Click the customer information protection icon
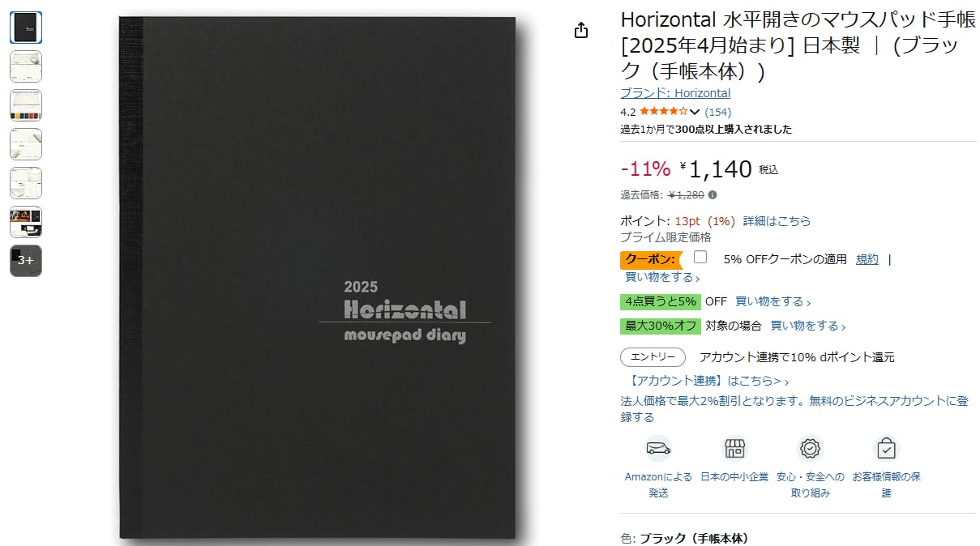 coord(887,448)
